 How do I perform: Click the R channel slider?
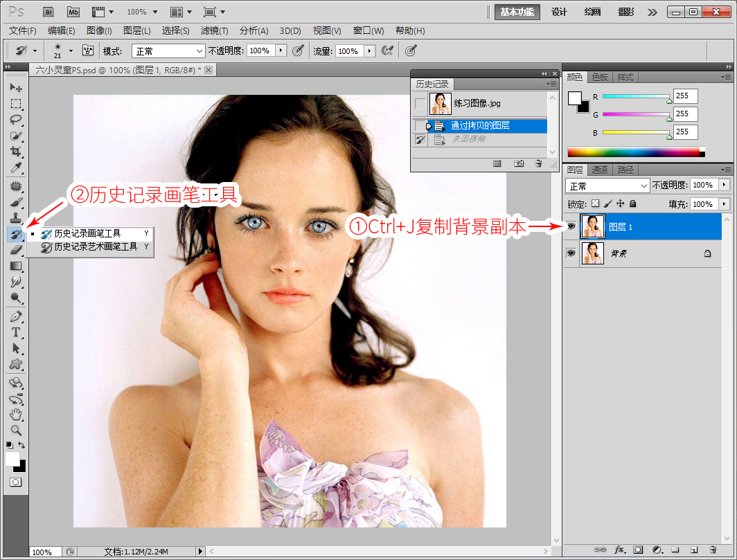click(x=637, y=96)
